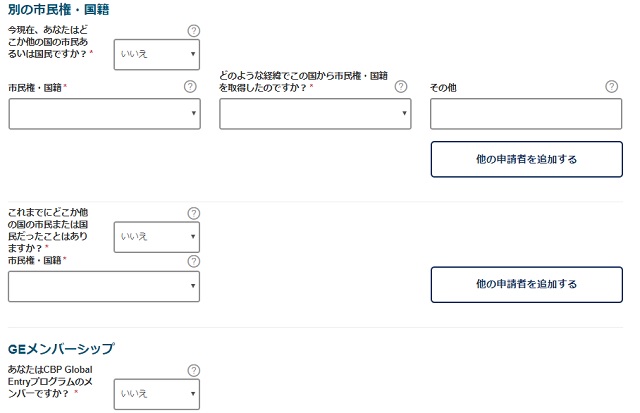Click help icon beside first 市民権・国籍 label

(190, 87)
